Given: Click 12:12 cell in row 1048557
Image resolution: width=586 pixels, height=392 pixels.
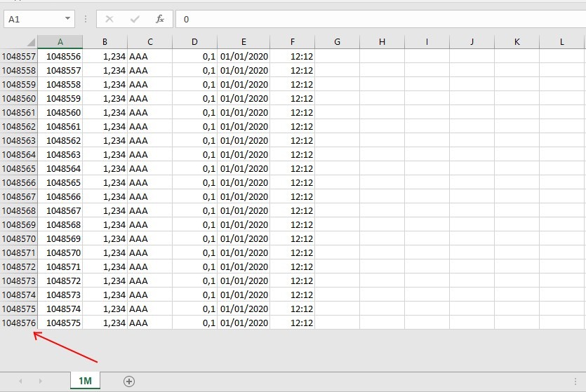Looking at the screenshot, I should pyautogui.click(x=292, y=56).
